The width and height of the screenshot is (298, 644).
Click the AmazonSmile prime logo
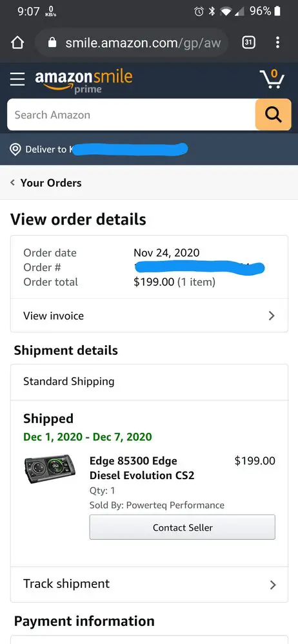pyautogui.click(x=84, y=80)
